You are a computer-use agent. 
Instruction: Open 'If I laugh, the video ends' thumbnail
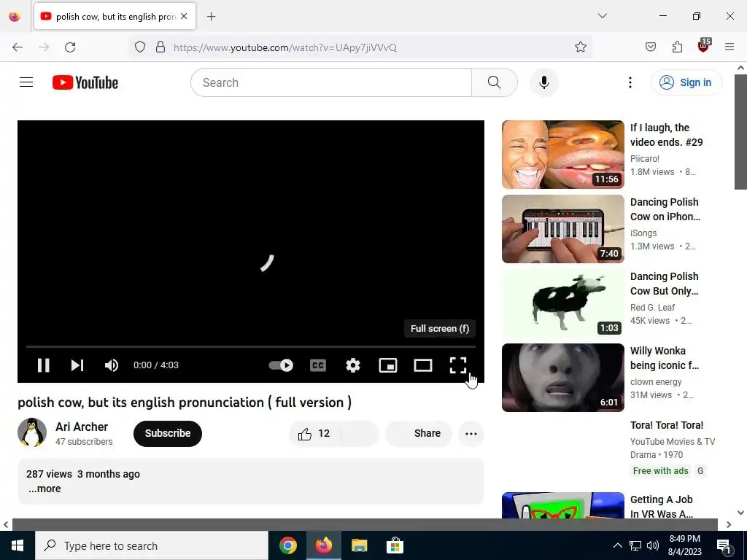tap(562, 155)
